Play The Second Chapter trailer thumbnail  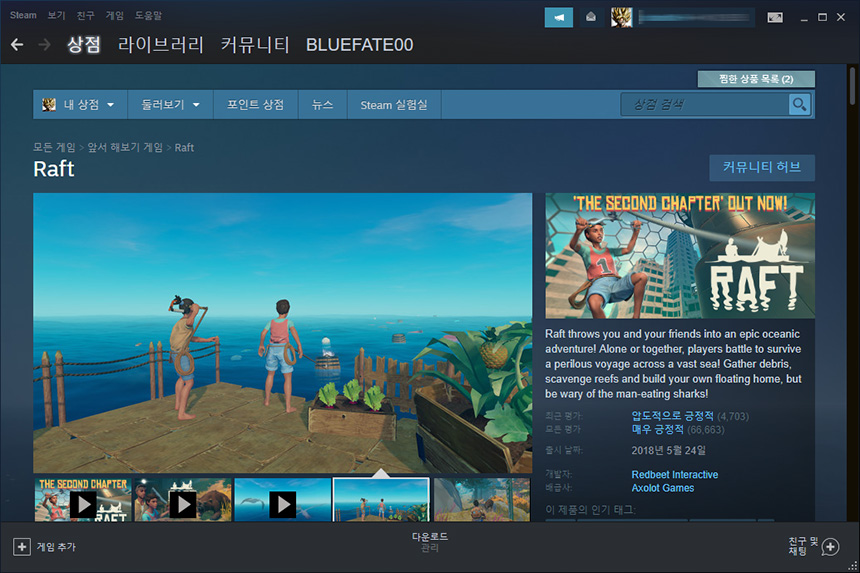[83, 500]
